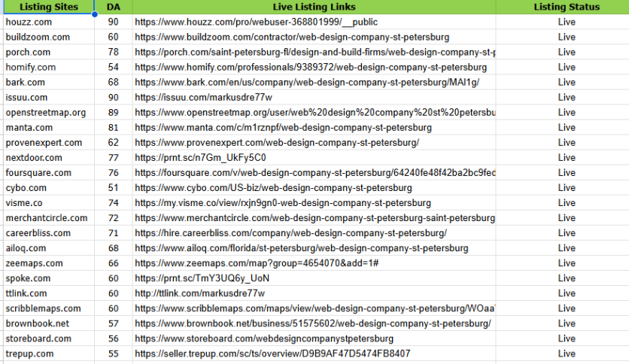Image resolution: width=629 pixels, height=364 pixels.
Task: Open the ttlink.com/markusdre77w link
Action: pyautogui.click(x=200, y=293)
